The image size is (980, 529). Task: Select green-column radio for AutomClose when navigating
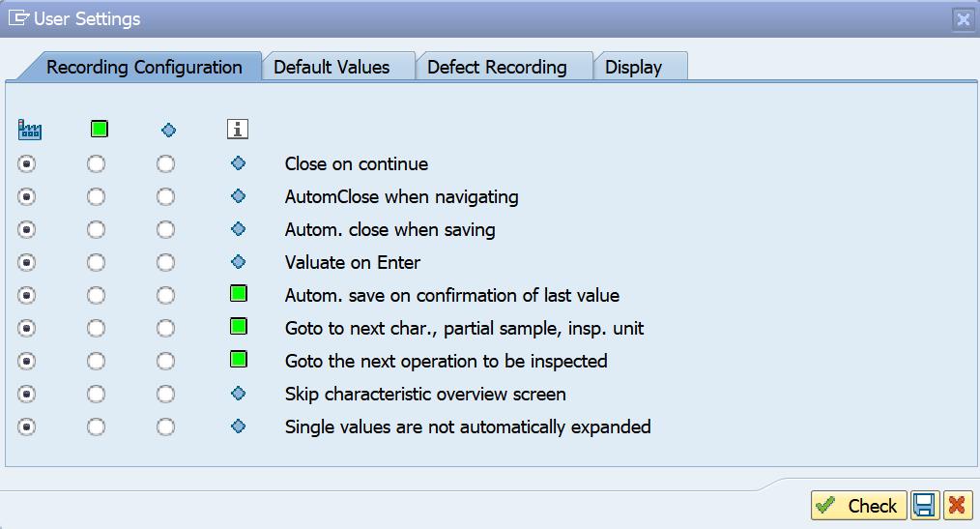pyautogui.click(x=97, y=197)
